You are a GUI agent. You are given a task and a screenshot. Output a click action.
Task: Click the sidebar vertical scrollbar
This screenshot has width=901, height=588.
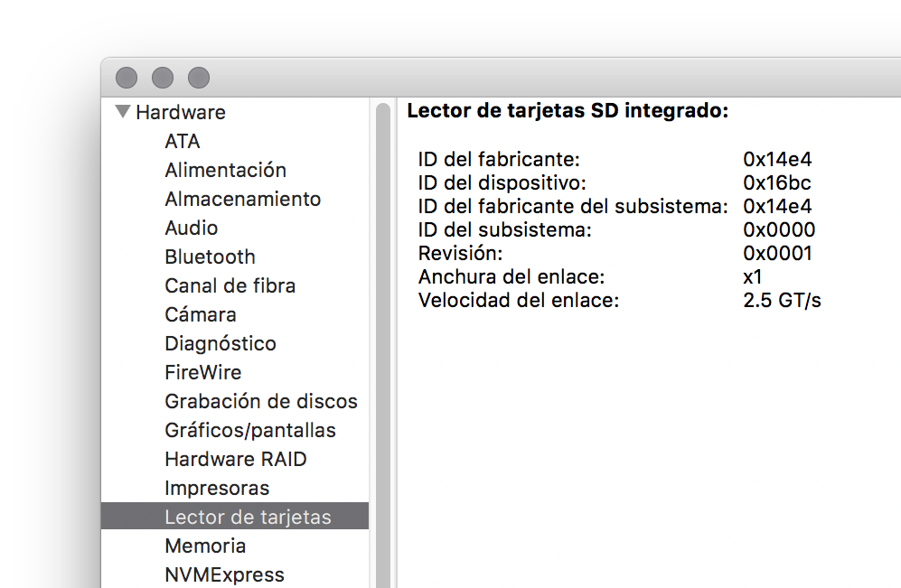[x=383, y=343]
